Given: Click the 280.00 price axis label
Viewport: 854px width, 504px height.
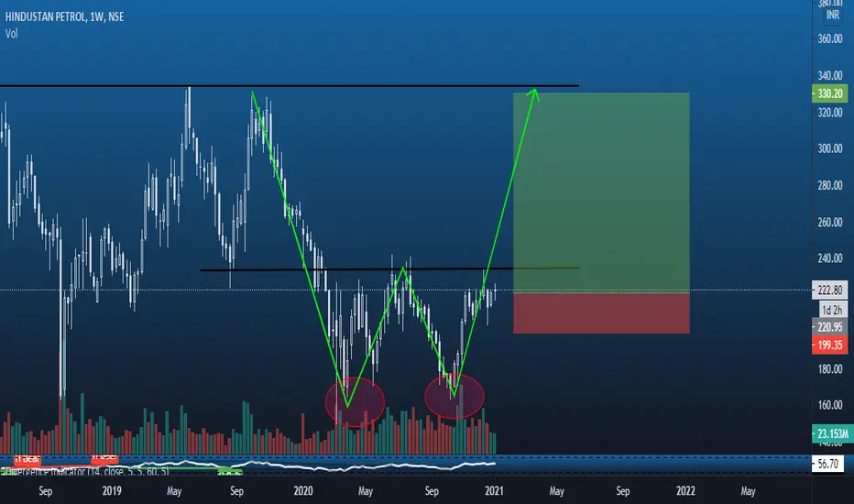Looking at the screenshot, I should pos(830,186).
